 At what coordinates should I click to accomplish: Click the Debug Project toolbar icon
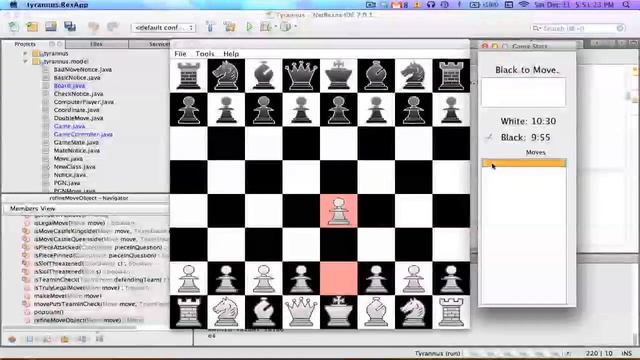(265, 27)
